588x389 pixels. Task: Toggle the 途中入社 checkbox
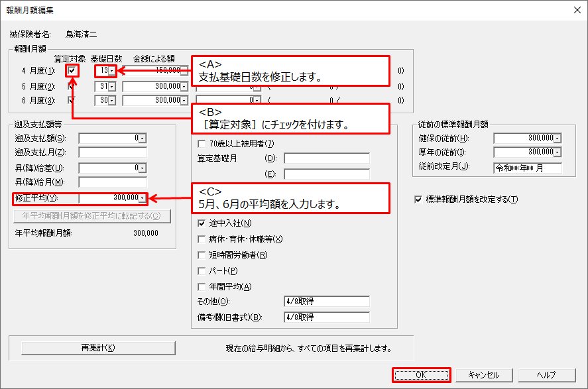(202, 223)
